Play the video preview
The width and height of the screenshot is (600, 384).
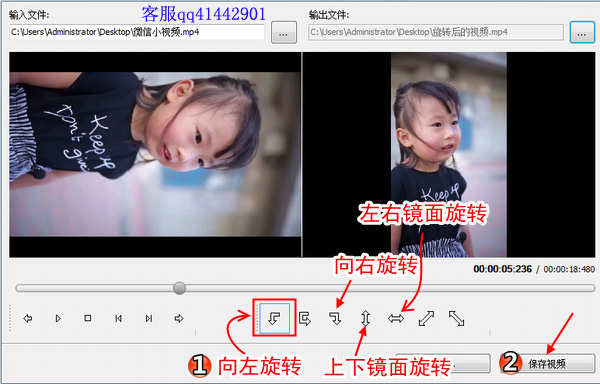click(58, 318)
